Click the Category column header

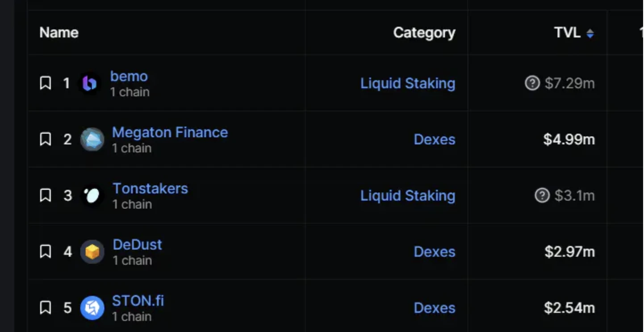tap(424, 33)
